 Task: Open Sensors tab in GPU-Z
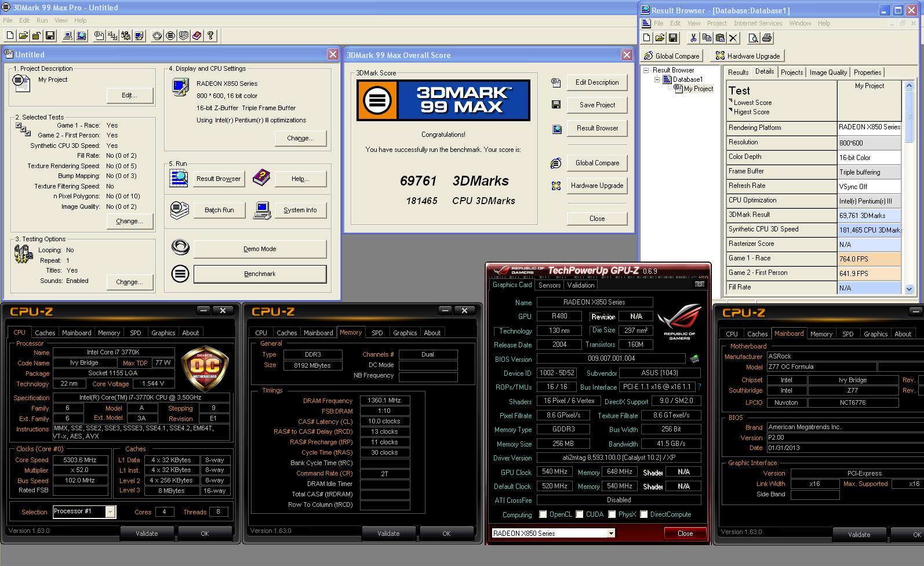(549, 285)
